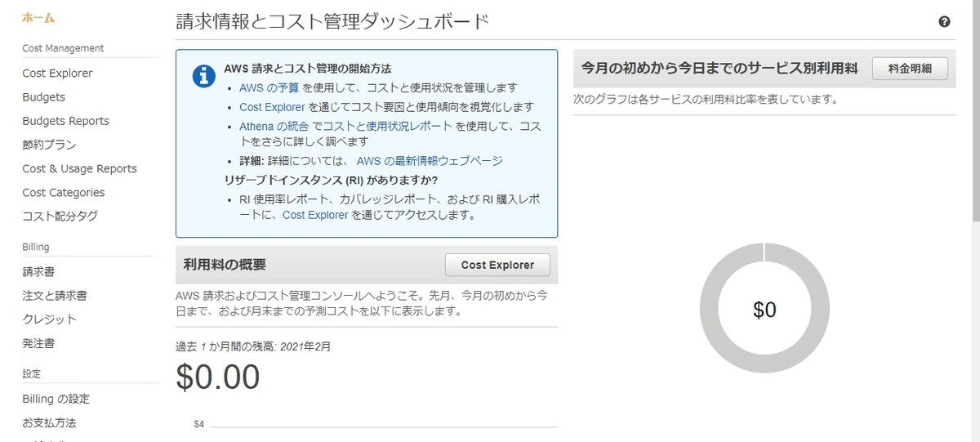Go to ホーム in sidebar
The width and height of the screenshot is (980, 442).
pos(38,17)
